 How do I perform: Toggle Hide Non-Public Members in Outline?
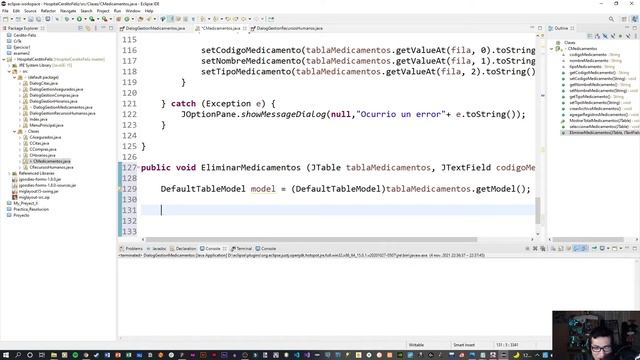pos(620,36)
